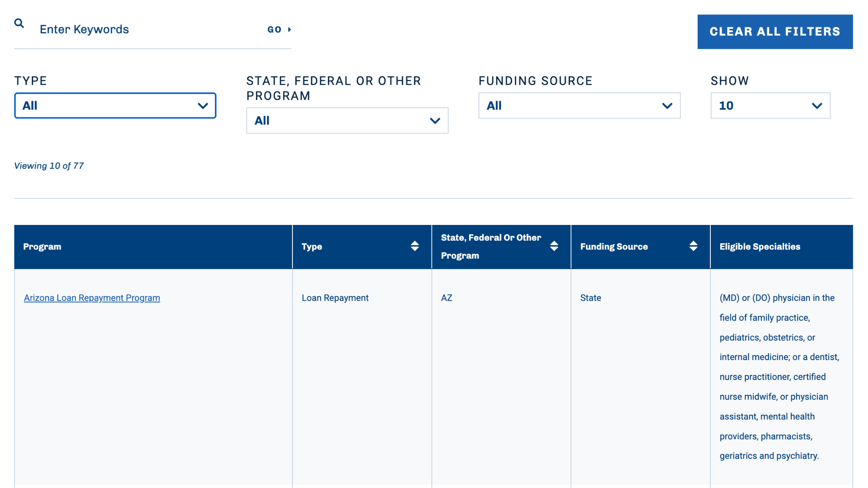The image size is (868, 488).
Task: Open the Funding Source filter dropdown
Action: 579,105
